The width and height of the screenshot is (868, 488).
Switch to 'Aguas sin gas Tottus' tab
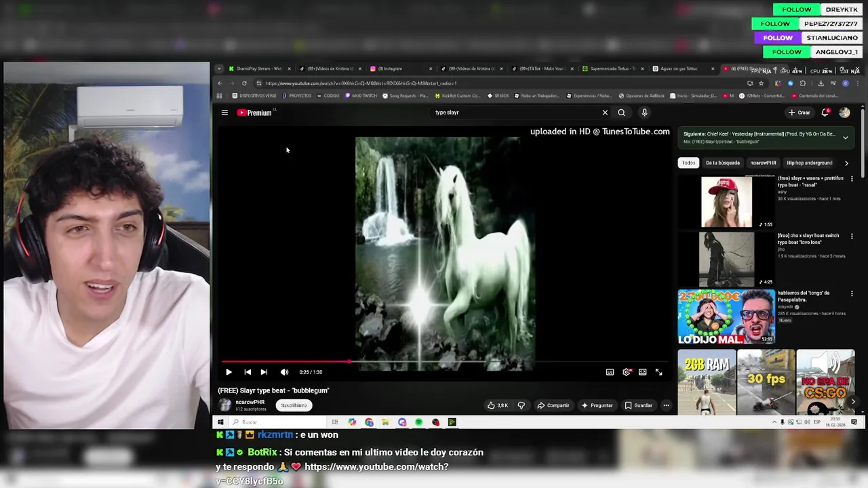click(x=682, y=68)
